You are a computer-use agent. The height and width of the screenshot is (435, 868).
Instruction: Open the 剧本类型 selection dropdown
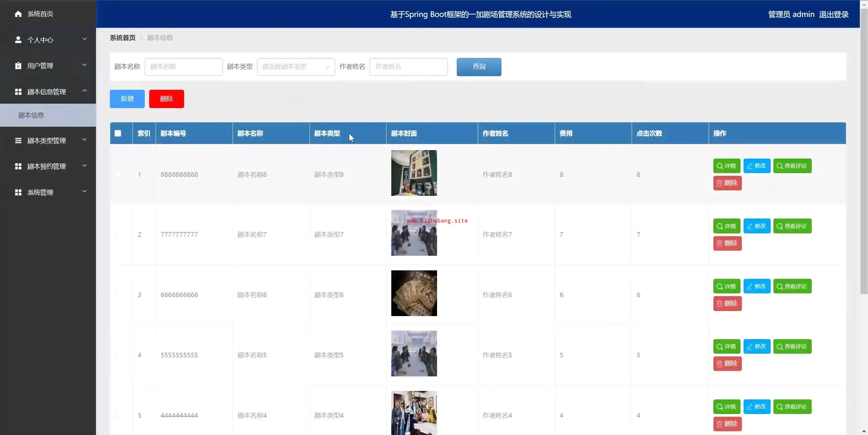point(296,67)
